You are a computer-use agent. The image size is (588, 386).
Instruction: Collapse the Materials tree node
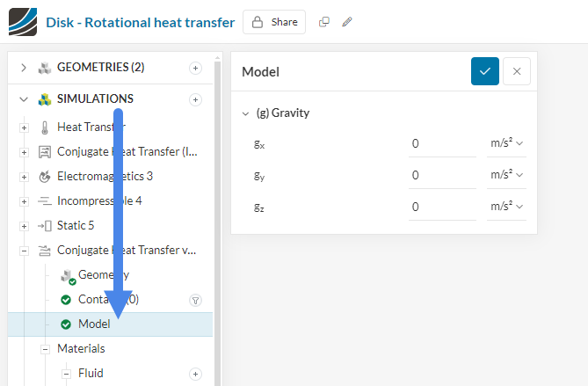(x=45, y=349)
